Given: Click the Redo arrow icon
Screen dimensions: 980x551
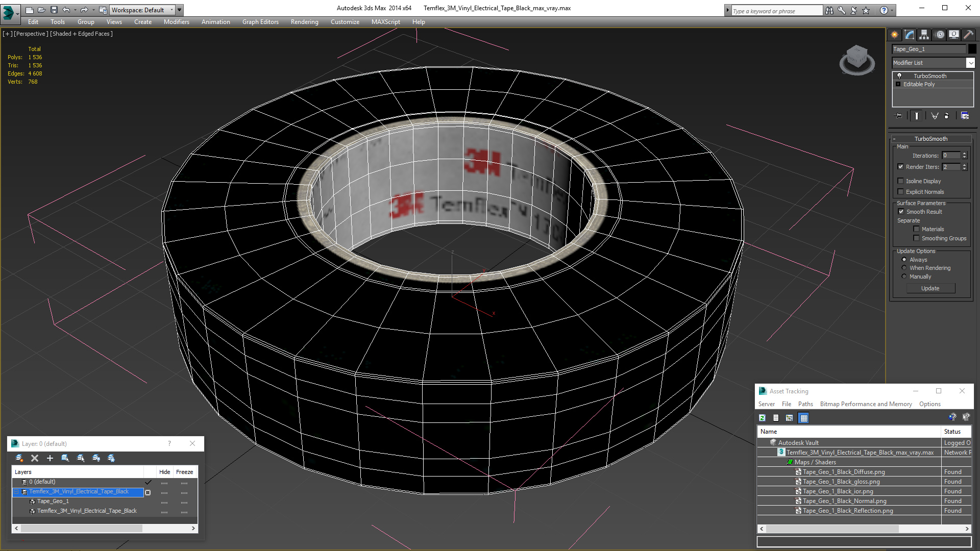Looking at the screenshot, I should click(x=84, y=10).
